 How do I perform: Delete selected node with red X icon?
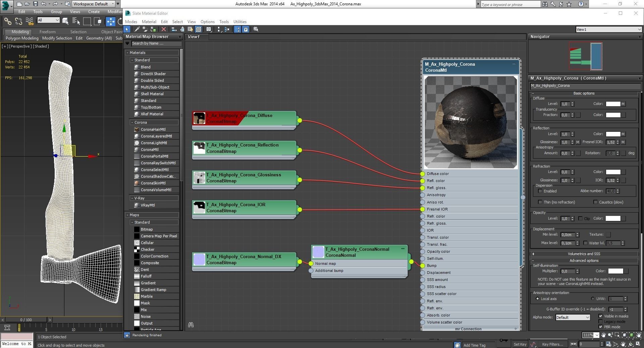(x=164, y=30)
